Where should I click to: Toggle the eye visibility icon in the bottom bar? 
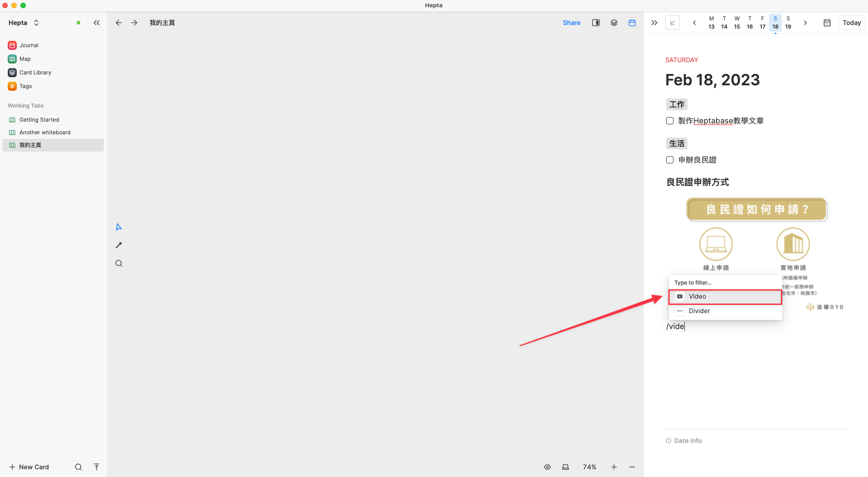tap(547, 467)
